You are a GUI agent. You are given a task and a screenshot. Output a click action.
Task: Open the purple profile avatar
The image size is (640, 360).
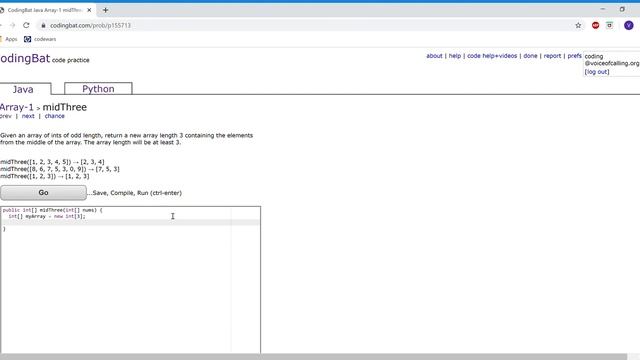[x=629, y=25]
